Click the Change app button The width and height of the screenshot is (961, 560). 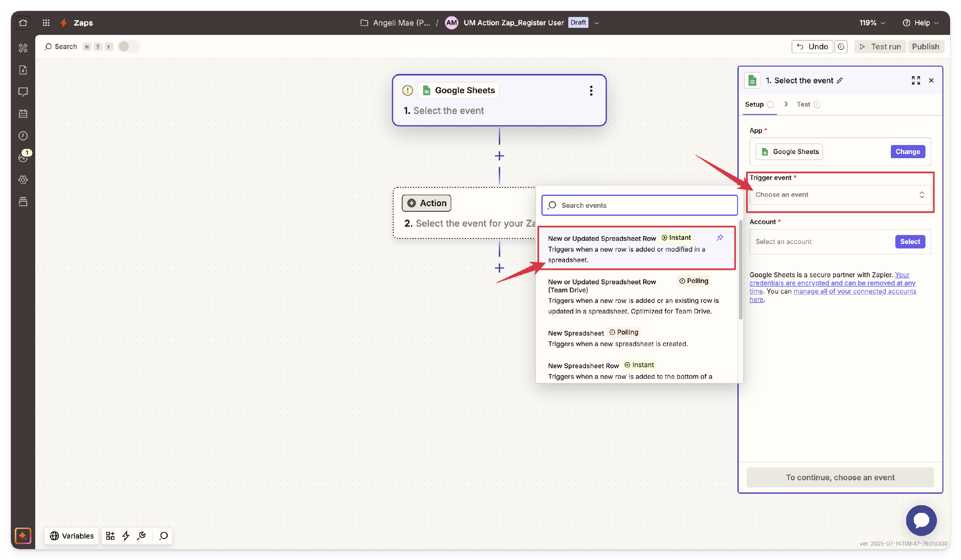908,152
